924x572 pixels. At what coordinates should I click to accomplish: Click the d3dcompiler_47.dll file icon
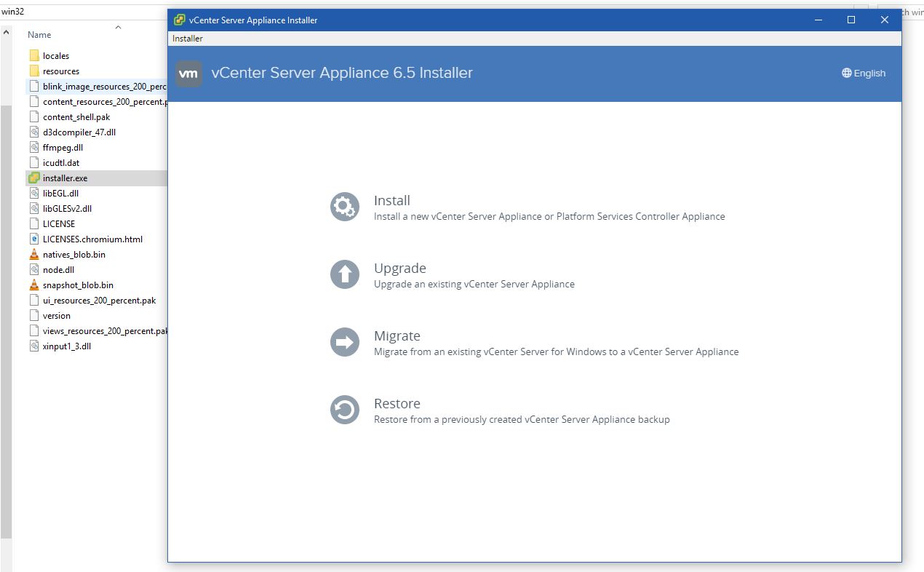pos(34,132)
